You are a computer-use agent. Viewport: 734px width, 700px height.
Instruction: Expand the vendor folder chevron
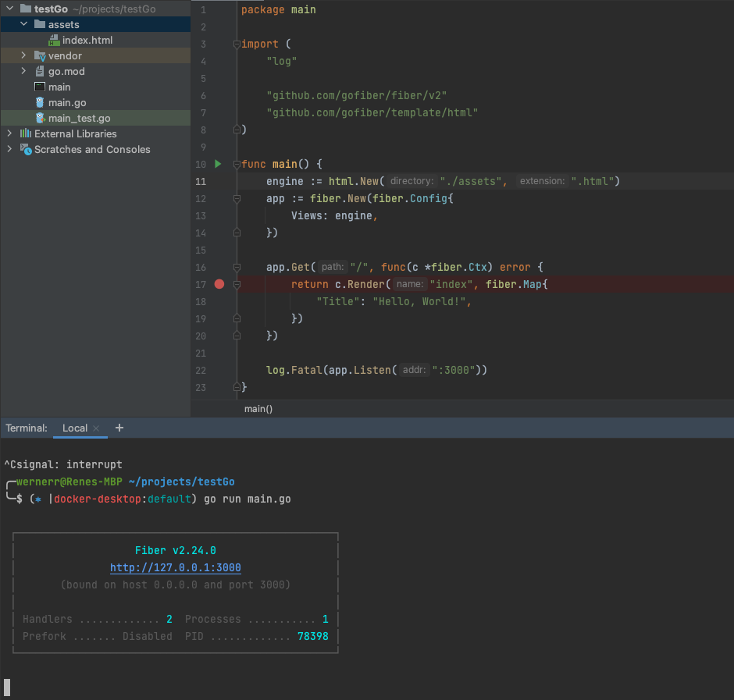pos(23,55)
